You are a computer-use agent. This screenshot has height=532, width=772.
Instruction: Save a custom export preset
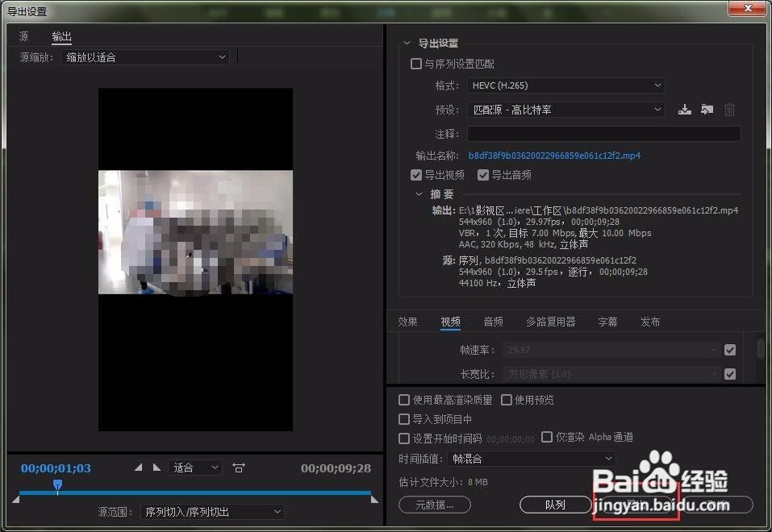tap(684, 109)
